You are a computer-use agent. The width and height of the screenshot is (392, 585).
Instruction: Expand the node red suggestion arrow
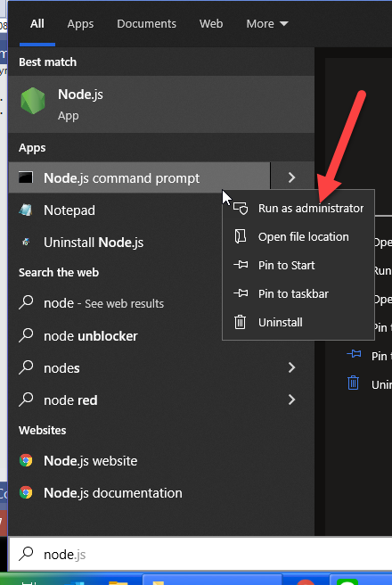click(x=292, y=400)
